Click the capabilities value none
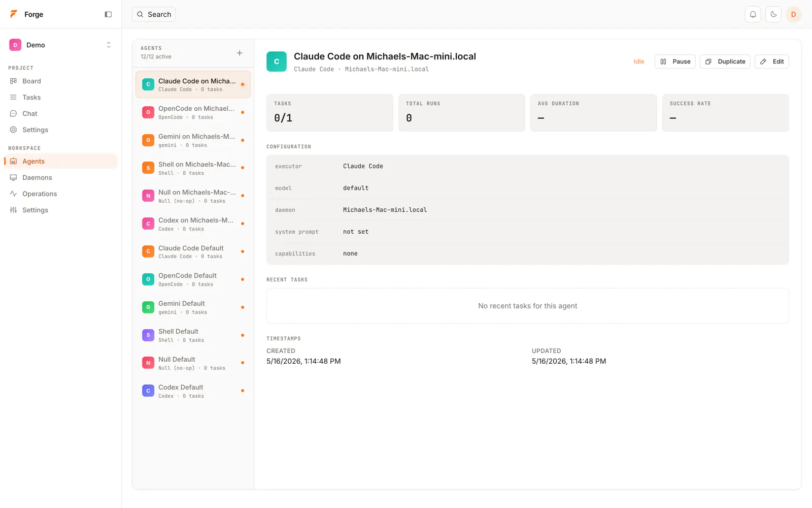Viewport: 812px width, 508px height. pyautogui.click(x=350, y=253)
